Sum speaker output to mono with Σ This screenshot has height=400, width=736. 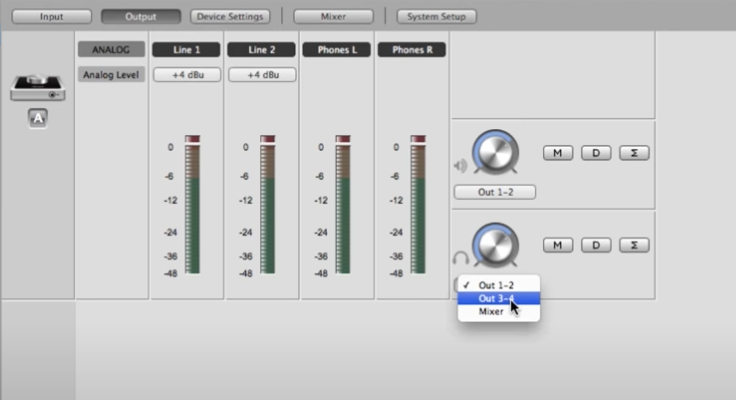point(634,153)
